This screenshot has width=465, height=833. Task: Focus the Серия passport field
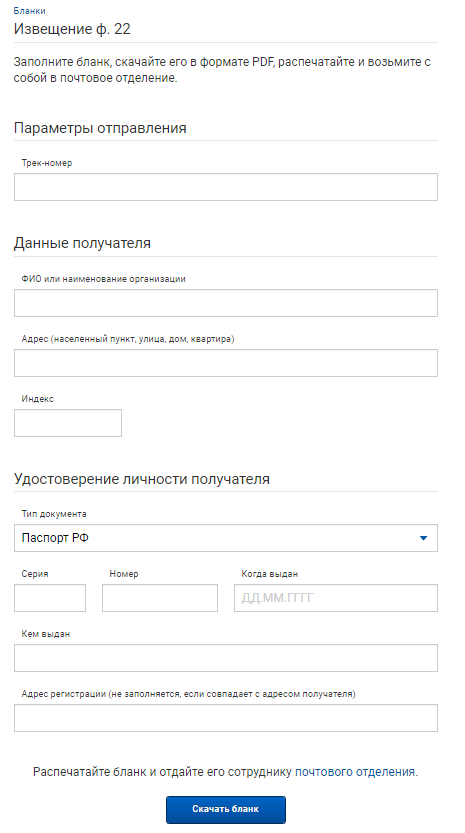click(50, 598)
